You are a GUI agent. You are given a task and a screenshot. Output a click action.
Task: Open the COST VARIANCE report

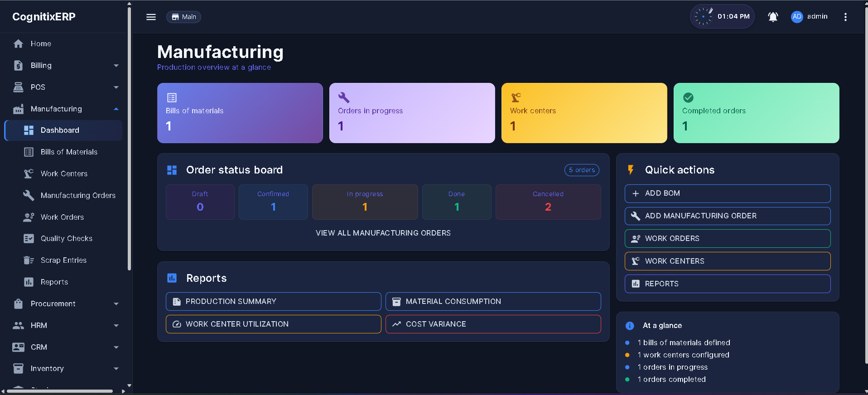(x=493, y=324)
